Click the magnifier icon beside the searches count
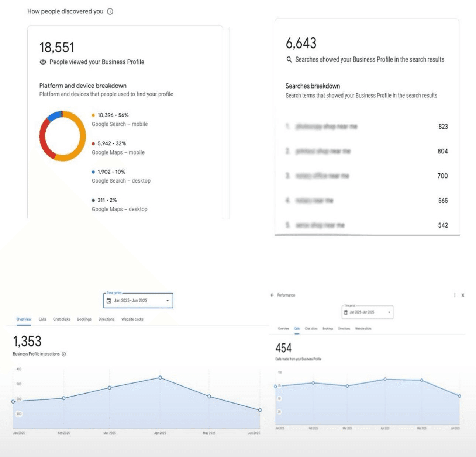This screenshot has height=457, width=476. 289,59
